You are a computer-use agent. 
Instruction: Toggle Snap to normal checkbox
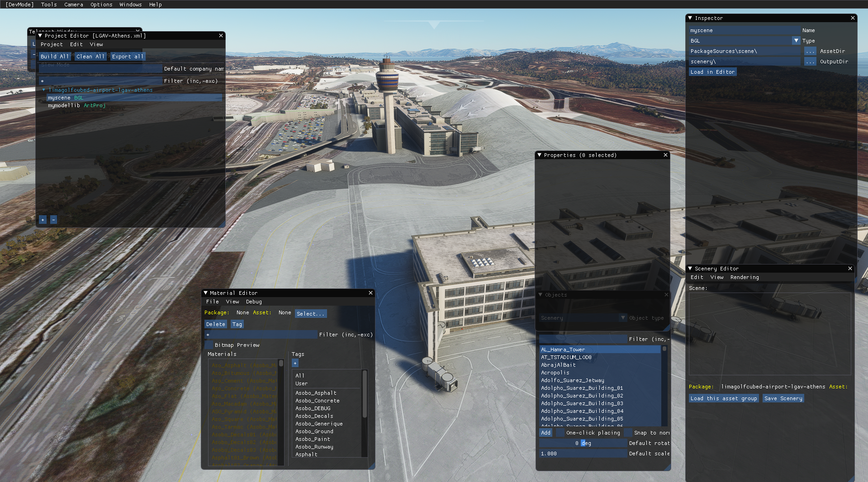coord(628,433)
